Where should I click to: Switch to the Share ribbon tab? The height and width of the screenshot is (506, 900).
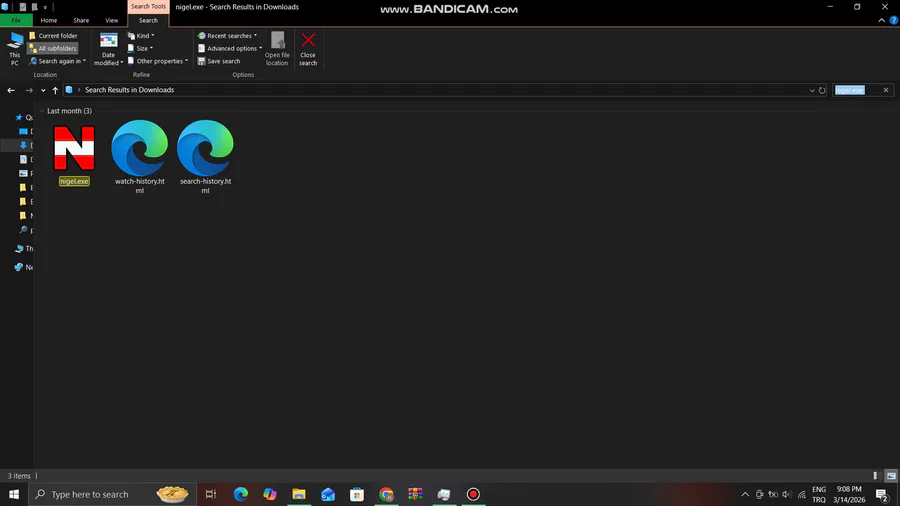[81, 20]
